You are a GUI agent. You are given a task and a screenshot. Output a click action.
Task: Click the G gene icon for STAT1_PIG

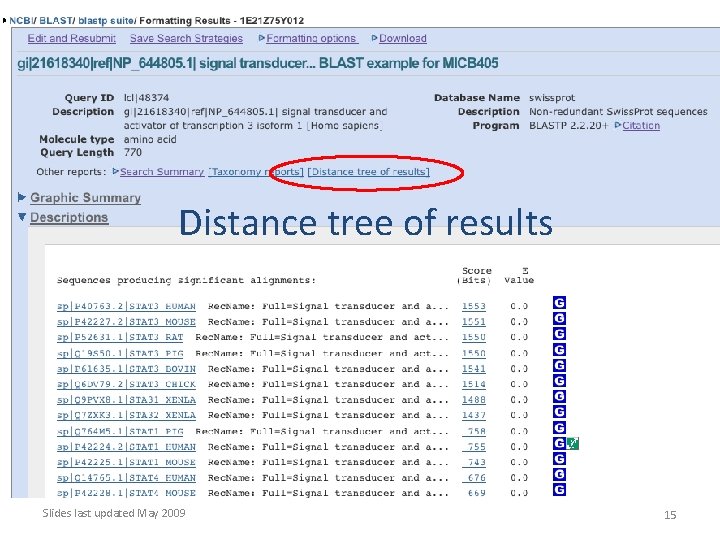(559, 428)
